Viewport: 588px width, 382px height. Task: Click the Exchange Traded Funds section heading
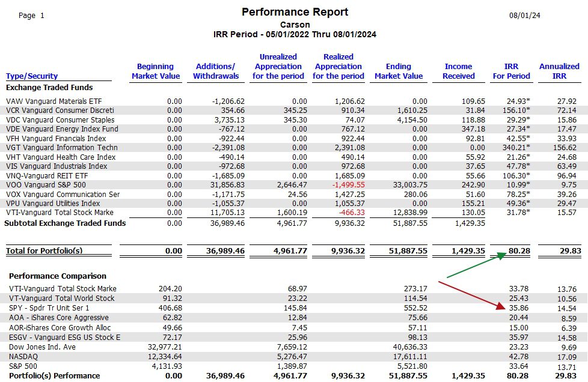coord(49,87)
